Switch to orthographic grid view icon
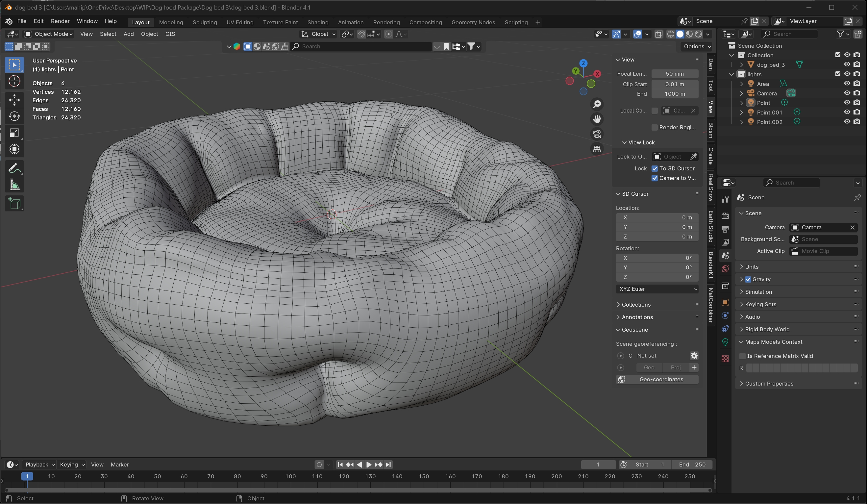 click(x=597, y=149)
